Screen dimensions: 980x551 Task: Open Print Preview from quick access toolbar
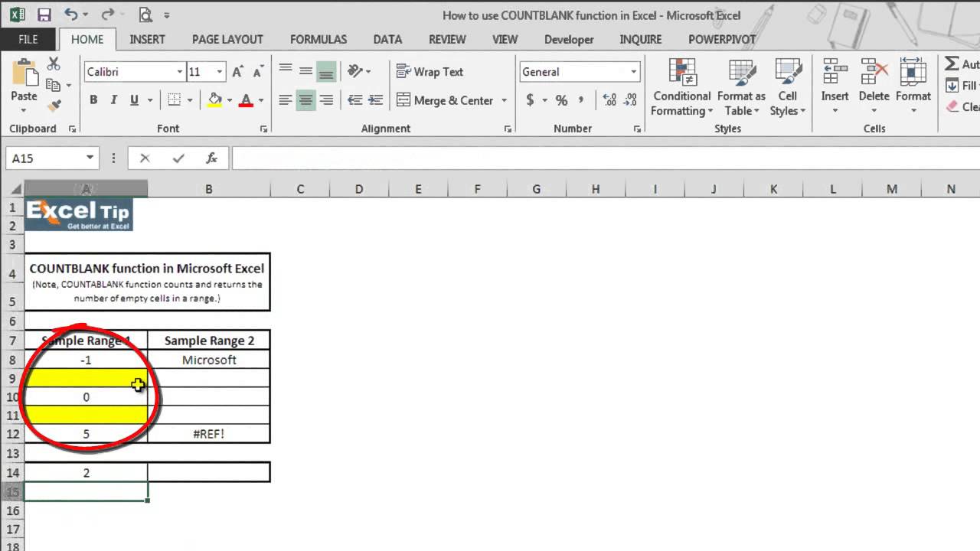coord(145,15)
